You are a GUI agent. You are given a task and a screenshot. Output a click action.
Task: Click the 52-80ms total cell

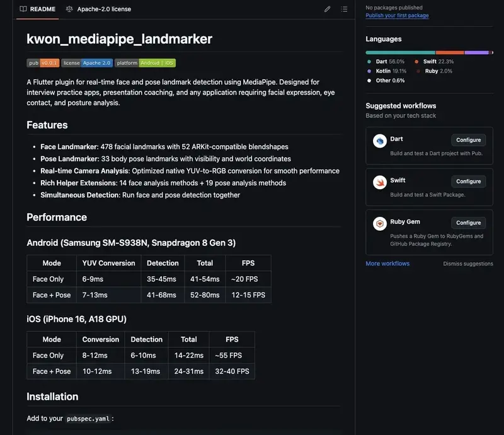[x=205, y=295]
